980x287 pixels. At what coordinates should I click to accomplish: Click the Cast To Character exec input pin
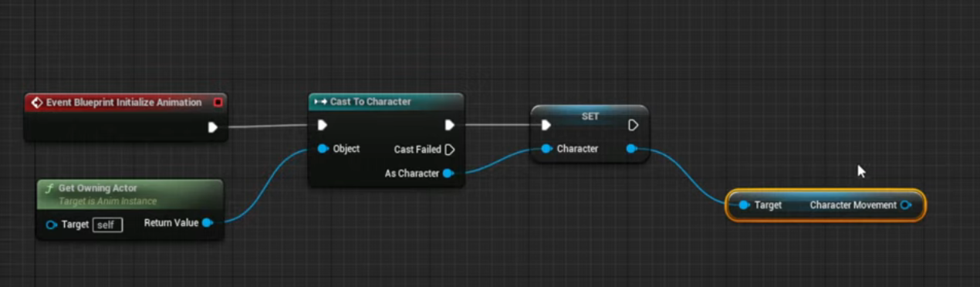click(x=323, y=125)
